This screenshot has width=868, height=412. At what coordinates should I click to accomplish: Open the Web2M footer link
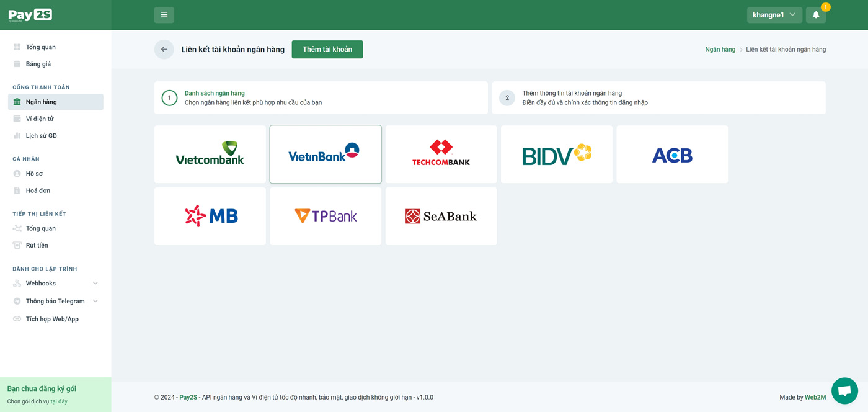(815, 397)
